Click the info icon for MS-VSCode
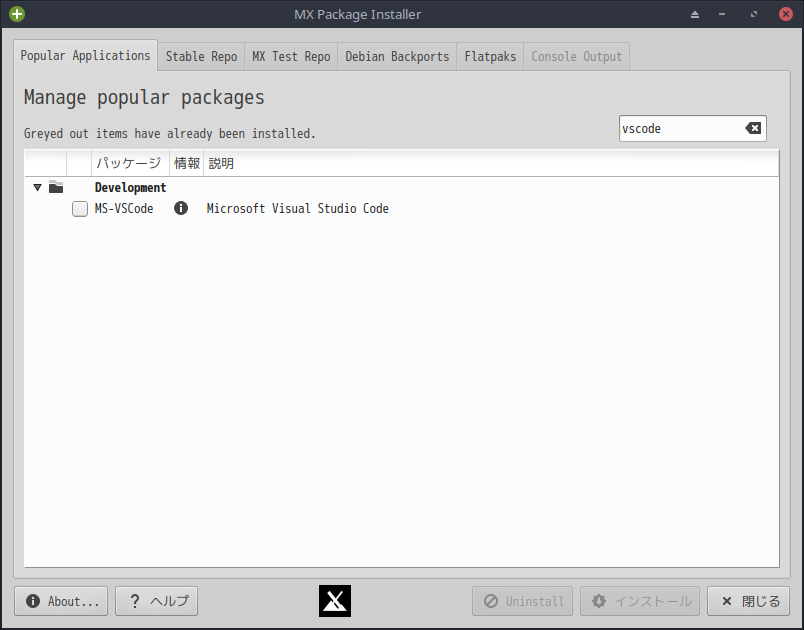The image size is (804, 630). [x=180, y=208]
